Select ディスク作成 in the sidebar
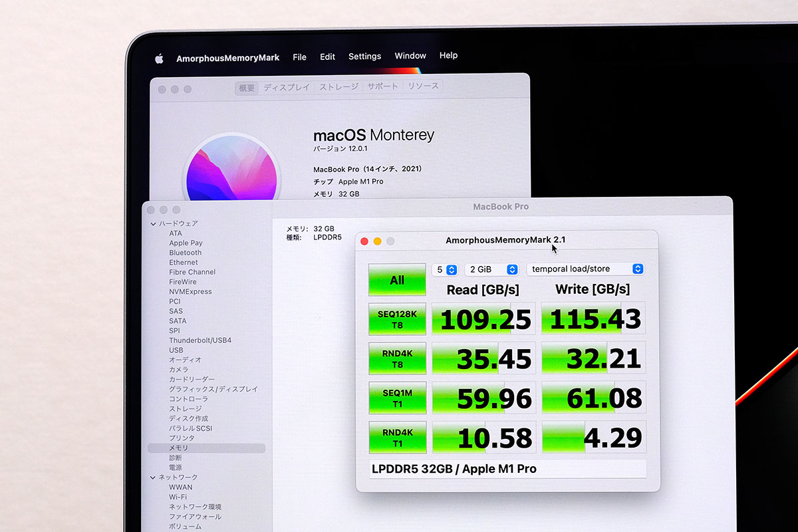The image size is (798, 532). (188, 418)
